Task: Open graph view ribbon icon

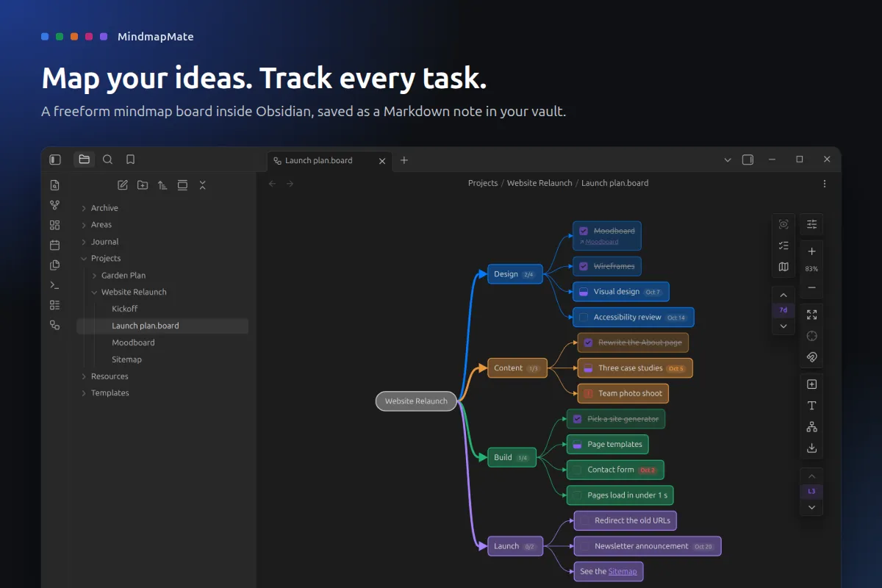Action: click(x=54, y=205)
